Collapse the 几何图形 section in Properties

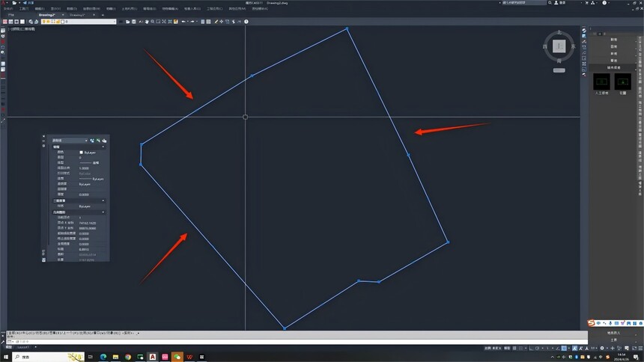point(103,212)
